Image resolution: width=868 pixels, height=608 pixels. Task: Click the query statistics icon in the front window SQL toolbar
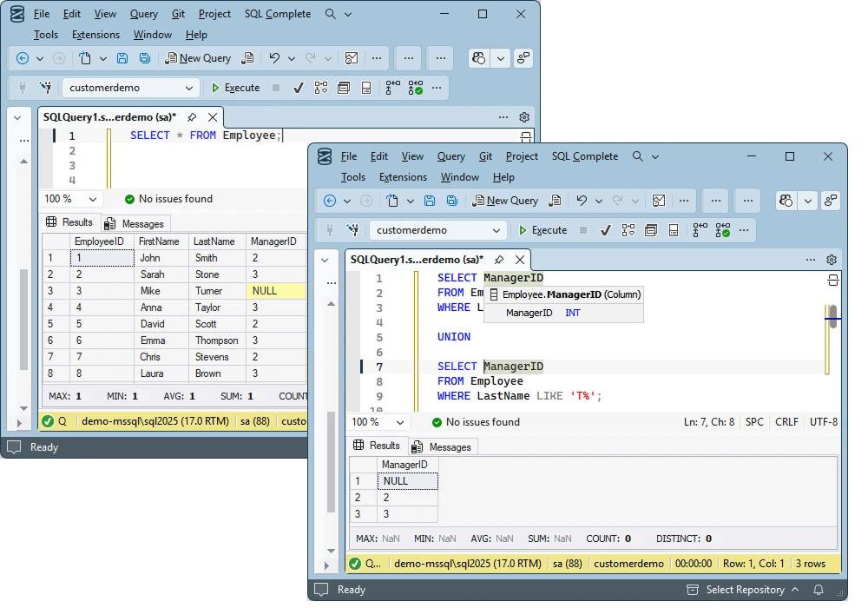pos(723,230)
